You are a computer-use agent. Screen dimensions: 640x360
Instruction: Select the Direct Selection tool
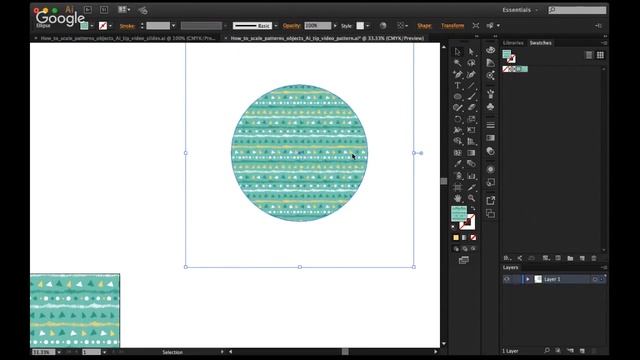471,52
